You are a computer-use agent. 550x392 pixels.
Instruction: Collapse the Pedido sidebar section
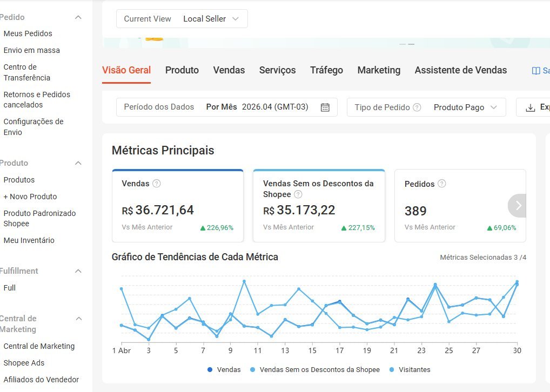pyautogui.click(x=78, y=17)
